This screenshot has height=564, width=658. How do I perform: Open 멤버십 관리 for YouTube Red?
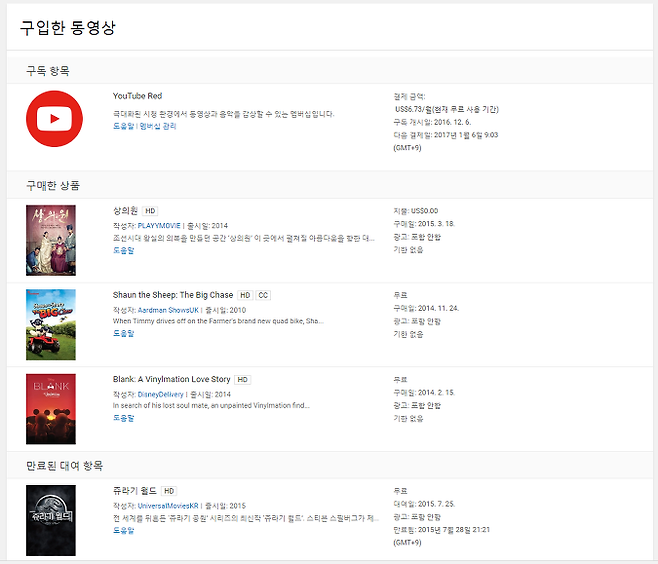coord(158,127)
